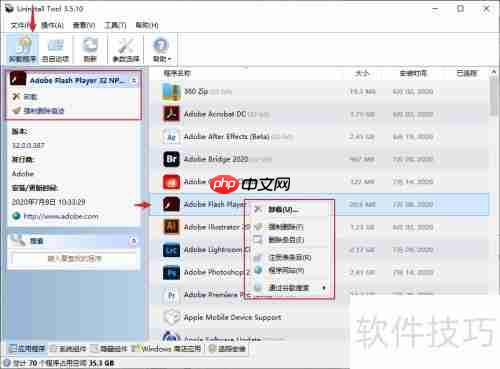Image resolution: width=500 pixels, height=369 pixels.
Task: Click the version value 32.0.0.387
Action: (x=28, y=145)
